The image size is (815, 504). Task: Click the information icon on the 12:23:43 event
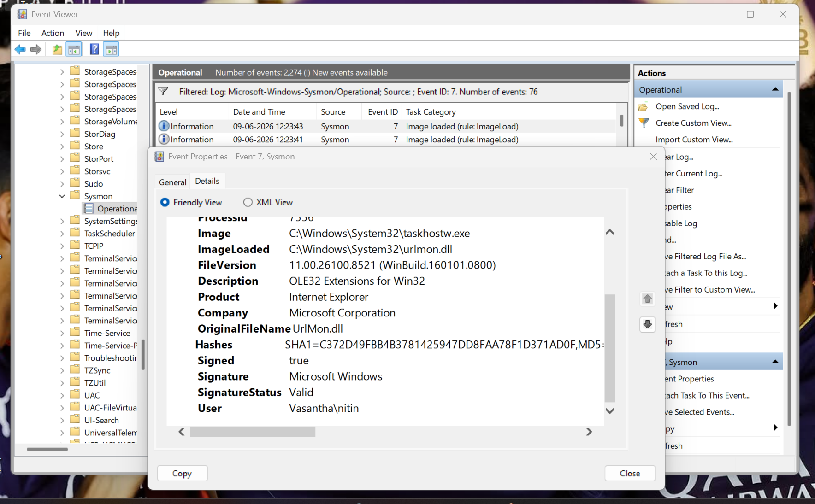(x=164, y=126)
